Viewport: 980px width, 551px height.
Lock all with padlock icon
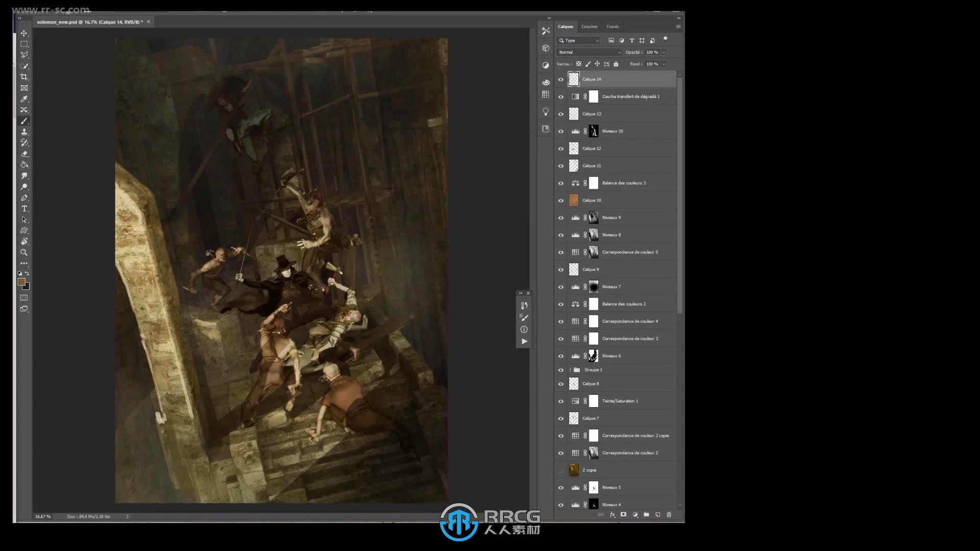[x=616, y=64]
